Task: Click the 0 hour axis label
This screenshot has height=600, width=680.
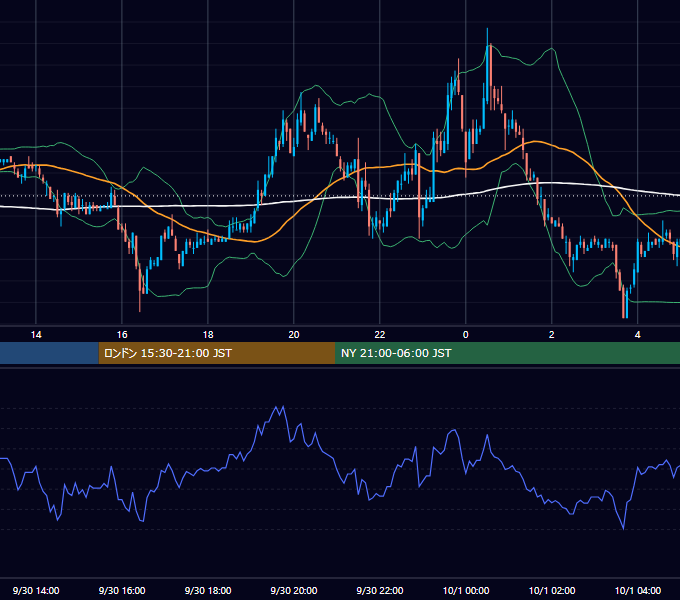Action: (x=465, y=335)
